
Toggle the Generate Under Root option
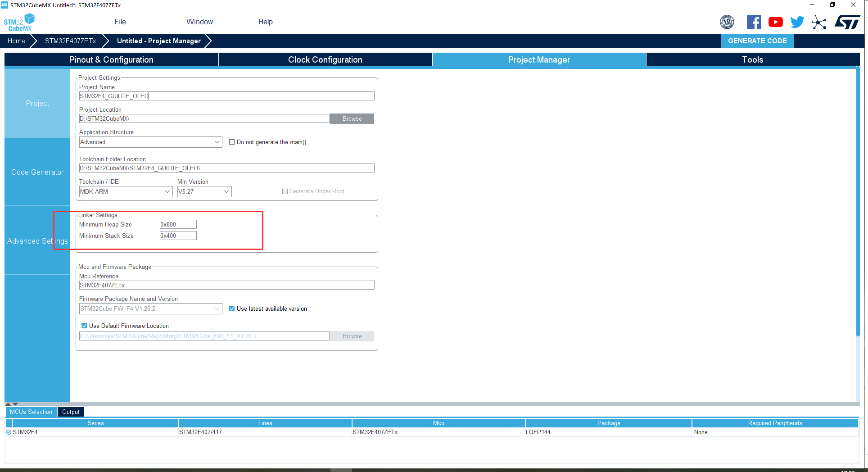click(x=285, y=191)
